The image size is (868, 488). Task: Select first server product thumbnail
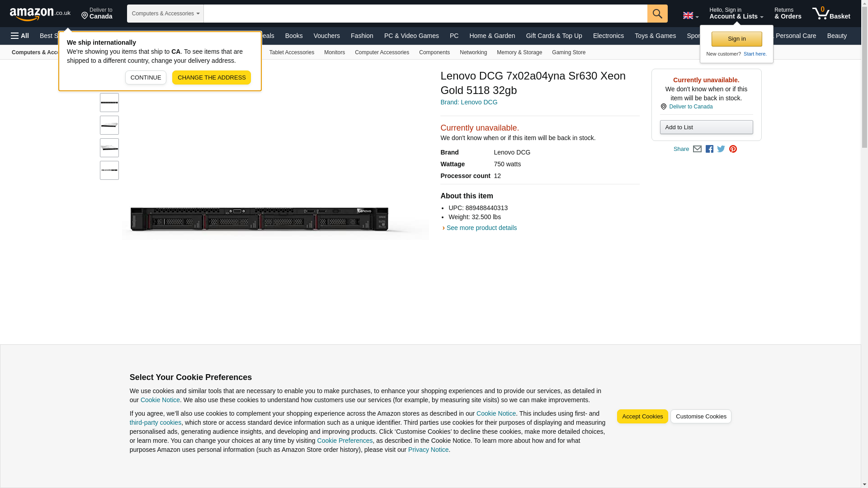coord(109,103)
